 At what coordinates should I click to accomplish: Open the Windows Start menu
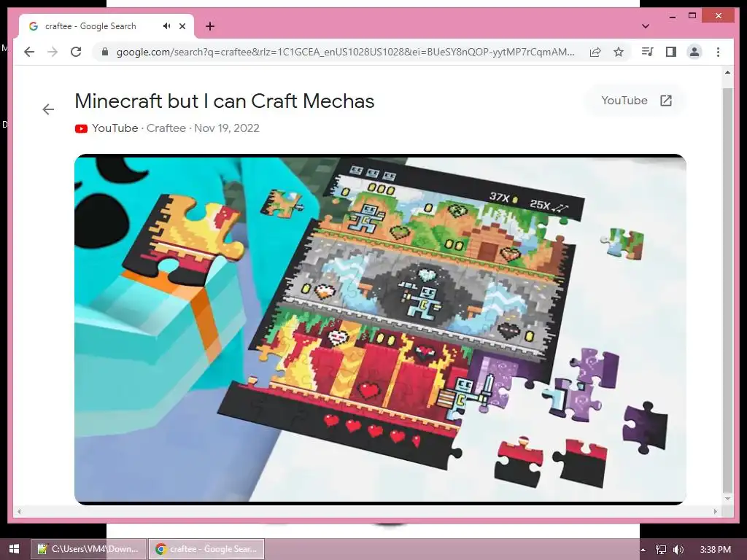14,549
